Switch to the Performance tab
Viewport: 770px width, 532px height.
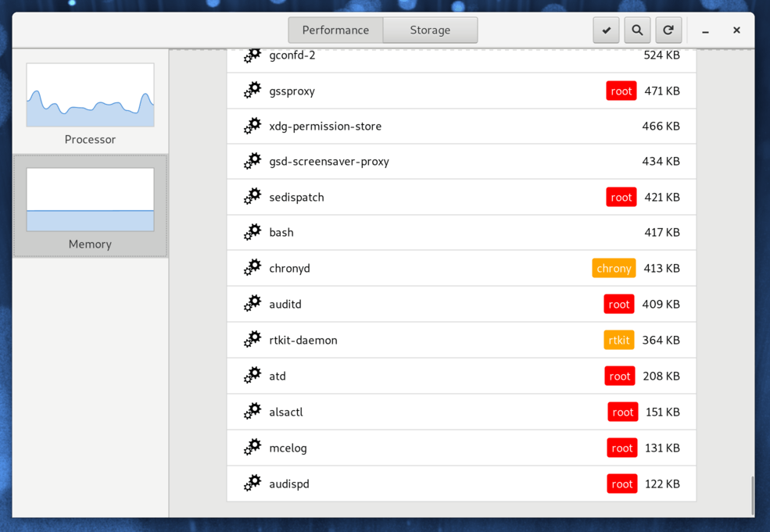coord(335,30)
